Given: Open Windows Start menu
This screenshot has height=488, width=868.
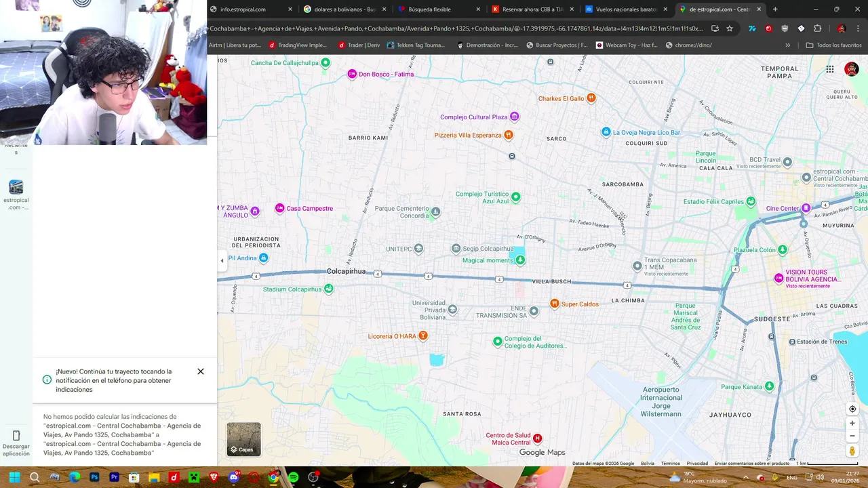Looking at the screenshot, I should pos(14,477).
